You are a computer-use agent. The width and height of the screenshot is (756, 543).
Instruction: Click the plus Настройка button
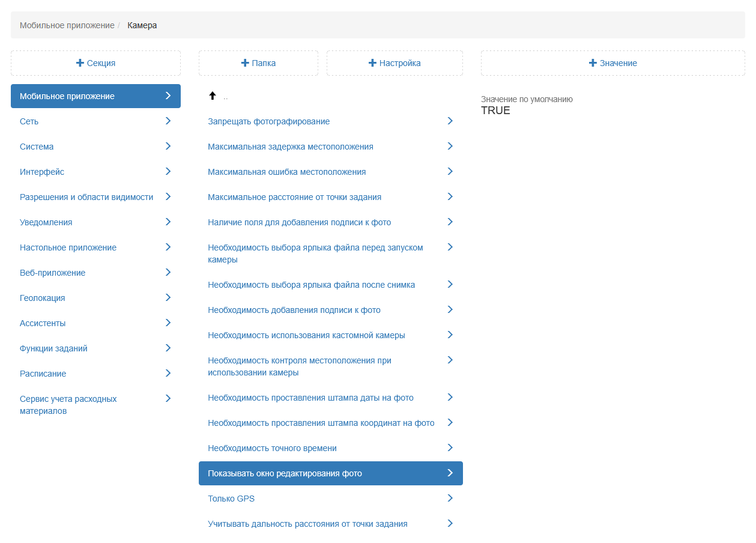coord(395,63)
